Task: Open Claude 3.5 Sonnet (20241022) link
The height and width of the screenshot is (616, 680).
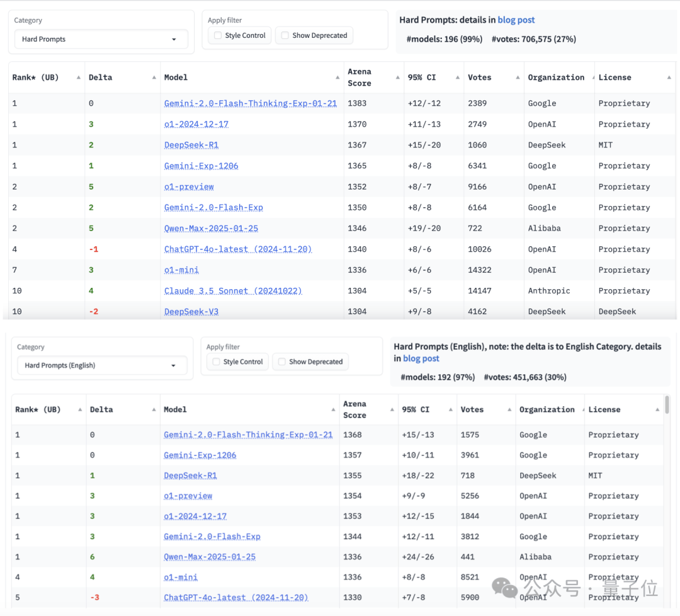Action: point(233,290)
